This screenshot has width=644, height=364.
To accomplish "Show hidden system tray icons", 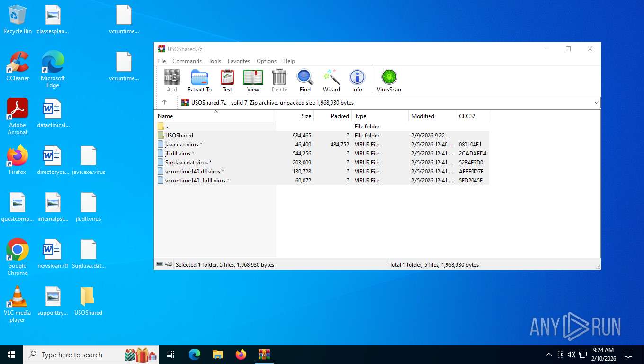I will (x=548, y=355).
